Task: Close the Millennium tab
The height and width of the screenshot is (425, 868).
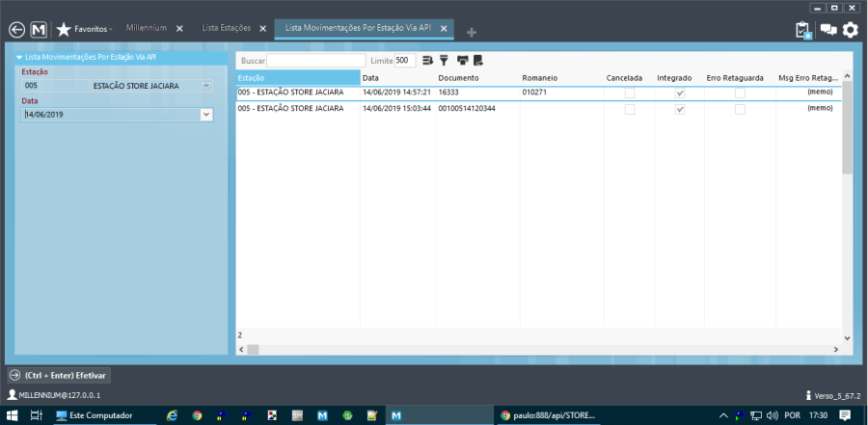Action: 179,29
